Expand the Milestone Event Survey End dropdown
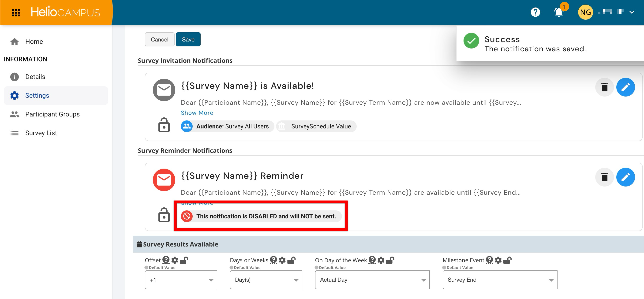 pyautogui.click(x=500, y=280)
